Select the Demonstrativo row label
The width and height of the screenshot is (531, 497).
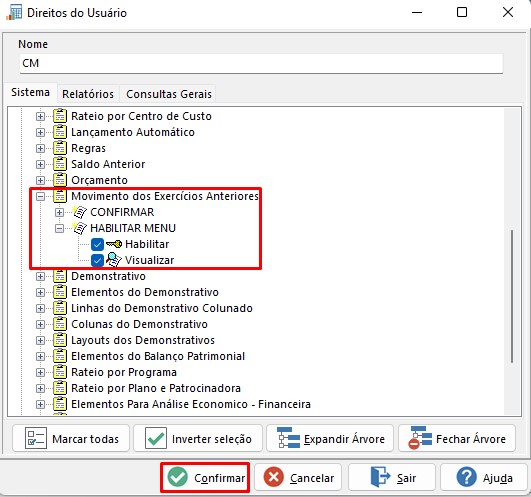[x=108, y=276]
